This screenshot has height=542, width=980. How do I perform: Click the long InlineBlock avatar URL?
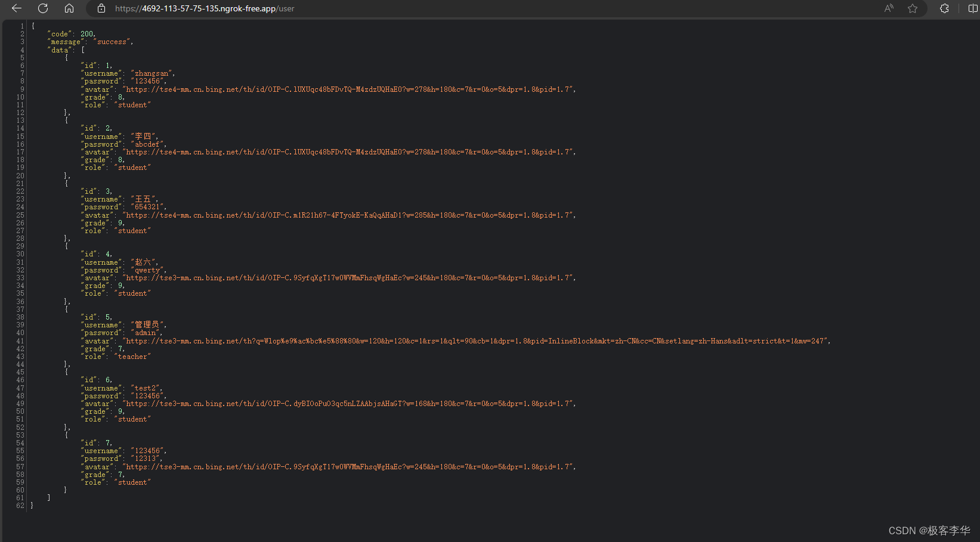[475, 341]
